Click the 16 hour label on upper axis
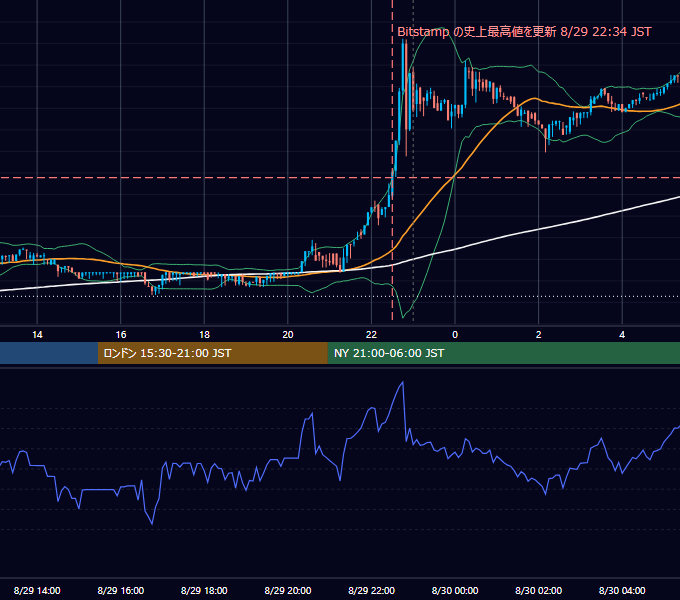 [121, 335]
